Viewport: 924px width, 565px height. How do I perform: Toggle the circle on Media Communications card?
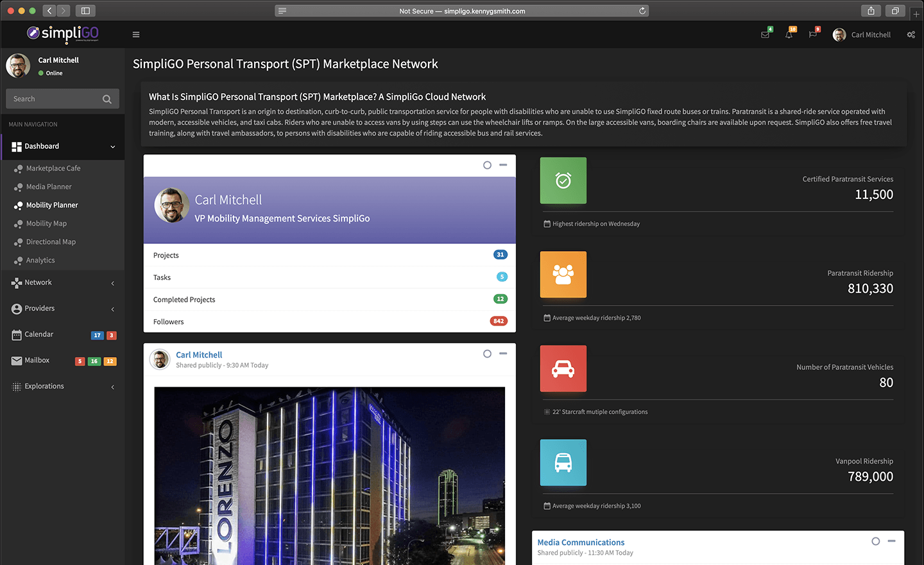[x=875, y=541]
